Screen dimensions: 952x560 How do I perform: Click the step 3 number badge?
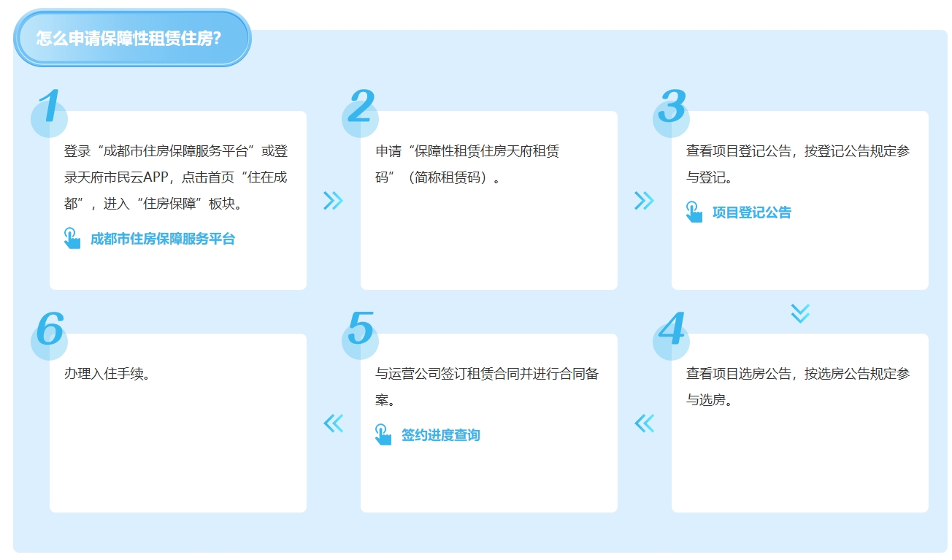pyautogui.click(x=672, y=110)
